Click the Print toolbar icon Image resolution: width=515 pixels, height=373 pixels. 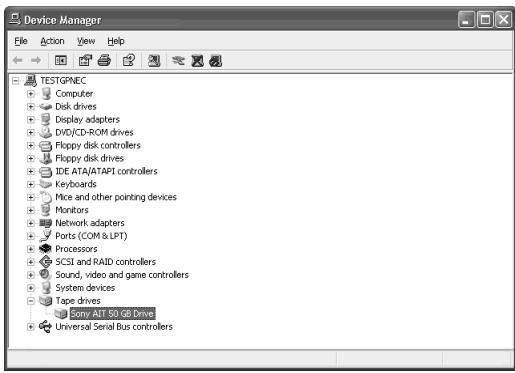[104, 60]
